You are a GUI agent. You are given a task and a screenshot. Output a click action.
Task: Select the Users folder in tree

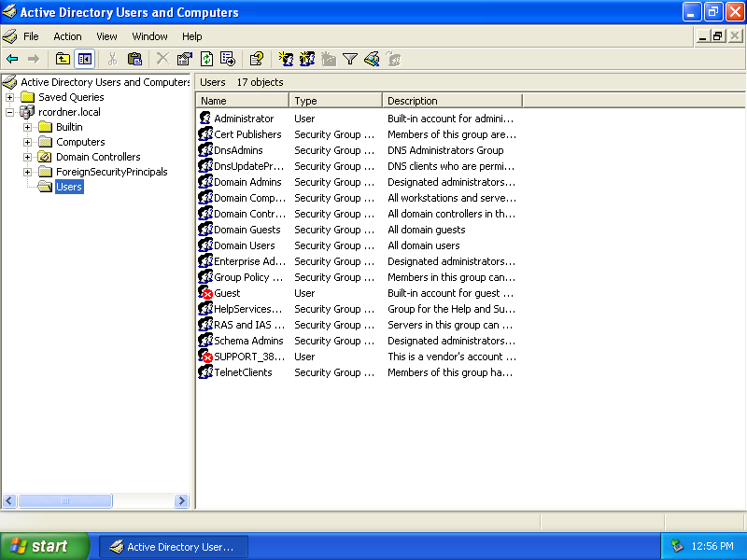point(69,187)
